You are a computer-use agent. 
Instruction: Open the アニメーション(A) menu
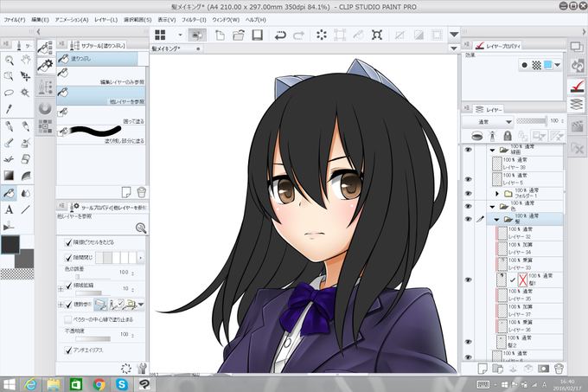coord(72,20)
